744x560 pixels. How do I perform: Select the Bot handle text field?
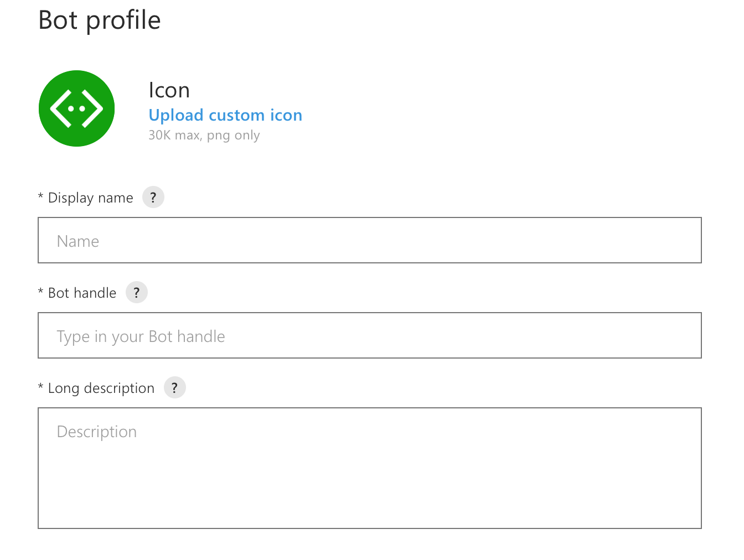pyautogui.click(x=370, y=335)
